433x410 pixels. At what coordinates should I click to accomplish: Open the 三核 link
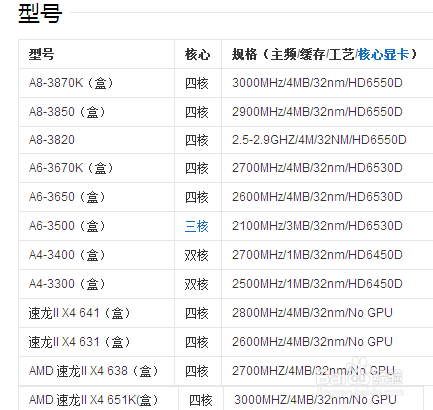coord(197,226)
